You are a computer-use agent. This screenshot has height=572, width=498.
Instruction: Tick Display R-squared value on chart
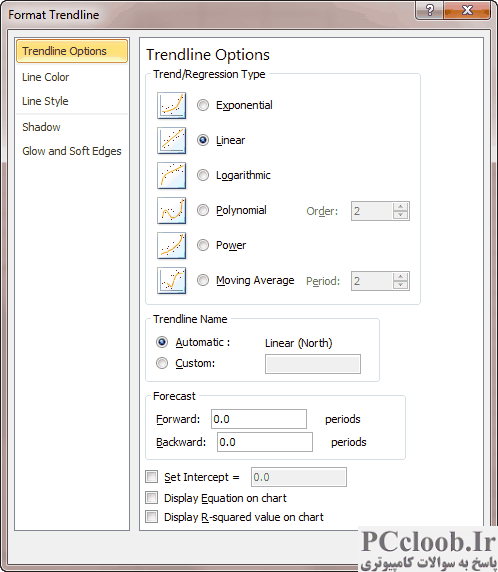coord(151,517)
